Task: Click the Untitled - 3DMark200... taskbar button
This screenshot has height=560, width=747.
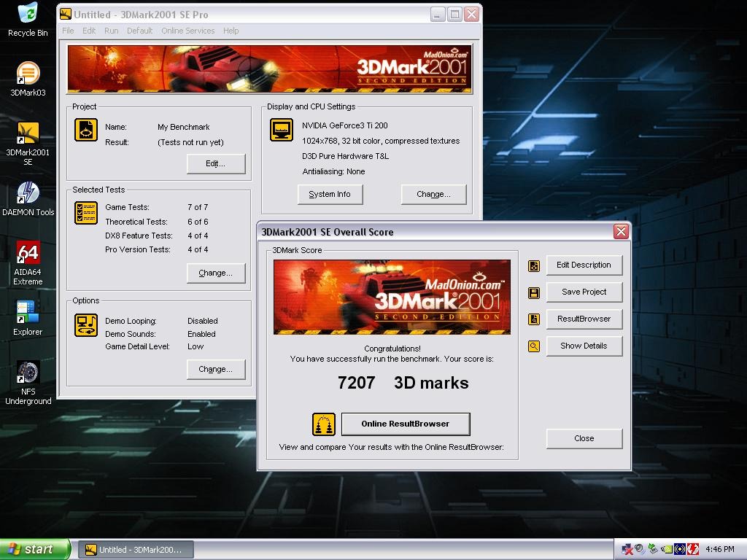Action: pyautogui.click(x=136, y=550)
